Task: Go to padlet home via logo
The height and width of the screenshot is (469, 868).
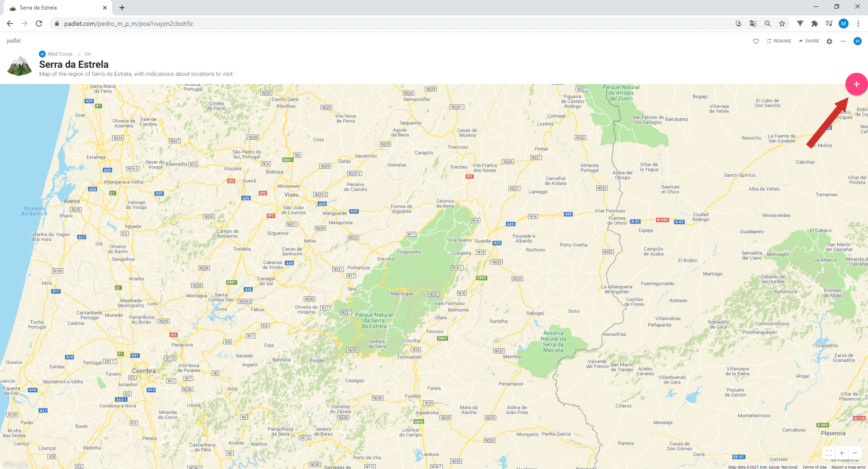Action: point(14,41)
